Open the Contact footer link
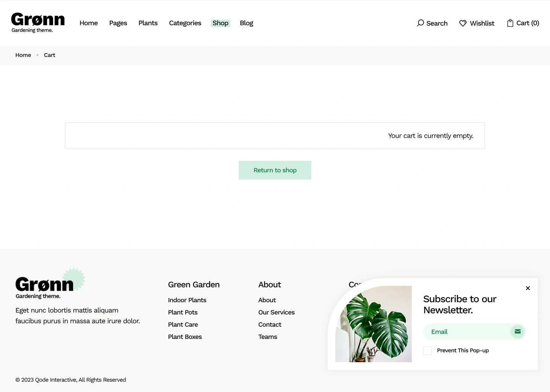This screenshot has width=550, height=392. (x=270, y=325)
